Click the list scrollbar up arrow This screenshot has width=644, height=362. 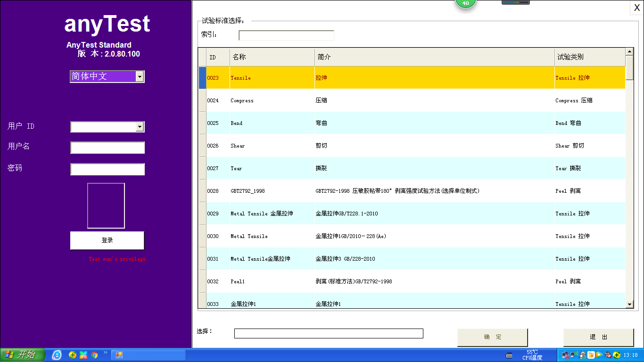[629, 51]
